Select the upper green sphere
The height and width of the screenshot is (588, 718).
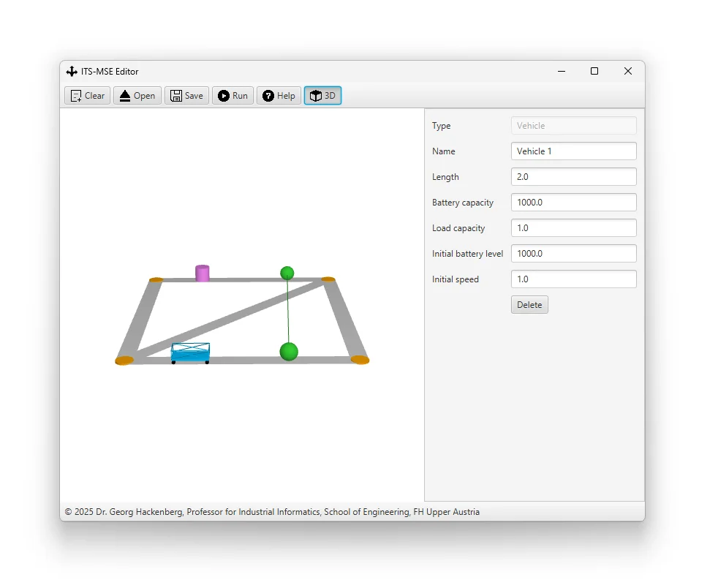pyautogui.click(x=287, y=274)
